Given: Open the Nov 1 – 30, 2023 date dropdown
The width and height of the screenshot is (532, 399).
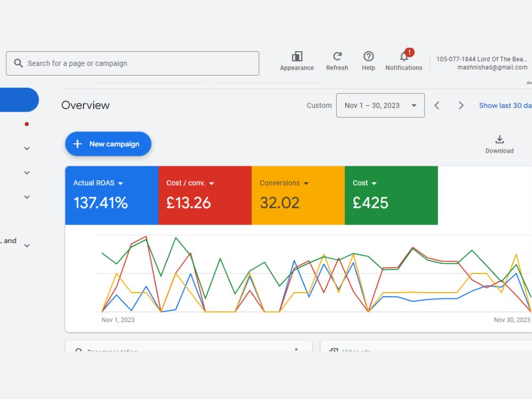Looking at the screenshot, I should (x=380, y=105).
